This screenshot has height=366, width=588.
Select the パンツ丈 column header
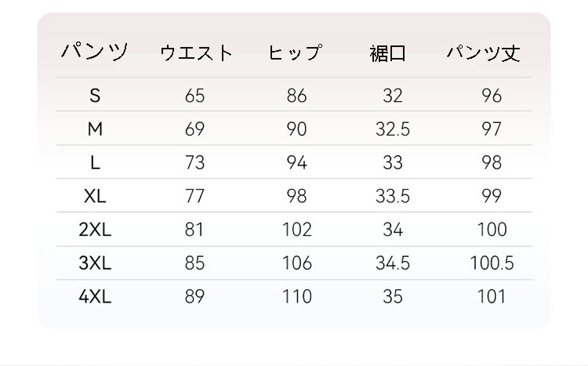(483, 53)
